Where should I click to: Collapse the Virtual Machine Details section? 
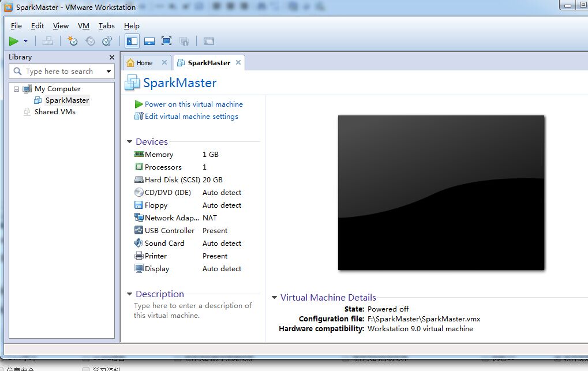(274, 298)
